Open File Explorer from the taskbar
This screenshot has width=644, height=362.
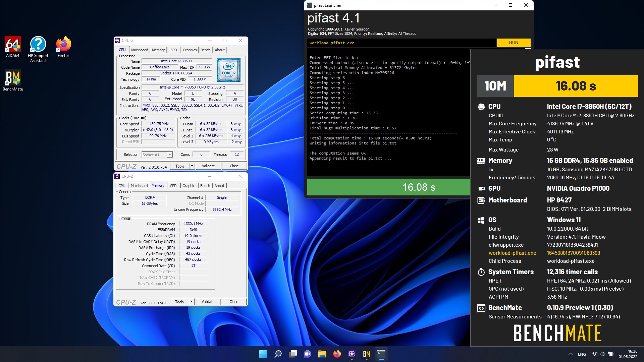click(x=322, y=354)
